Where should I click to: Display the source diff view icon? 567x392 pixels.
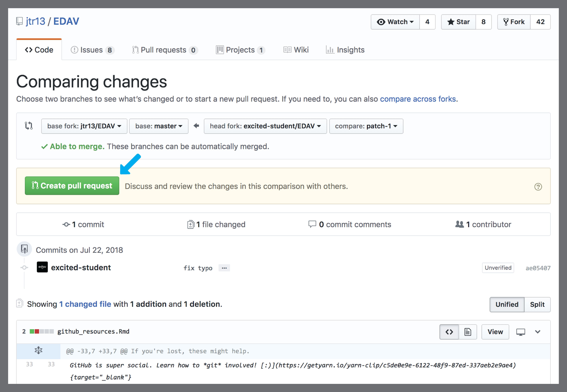tap(449, 332)
